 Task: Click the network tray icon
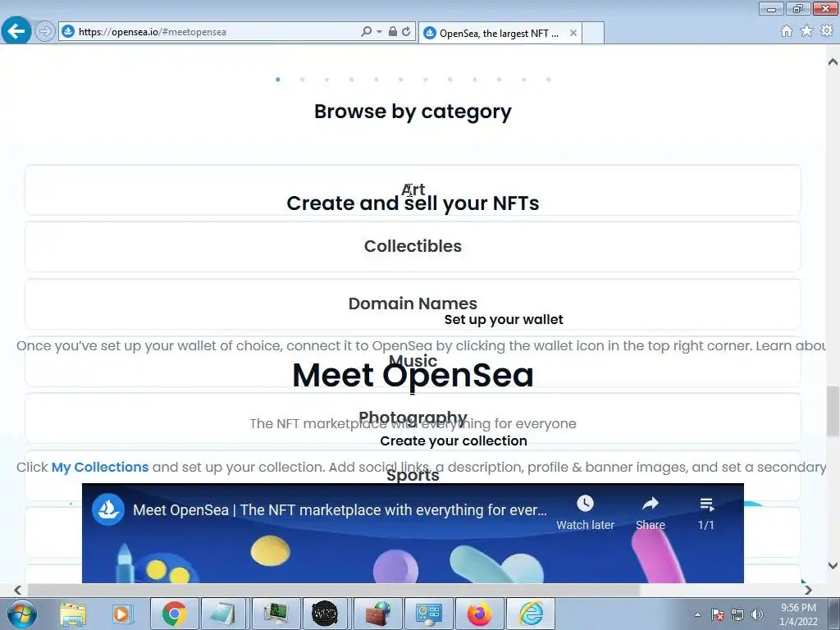coord(737,614)
